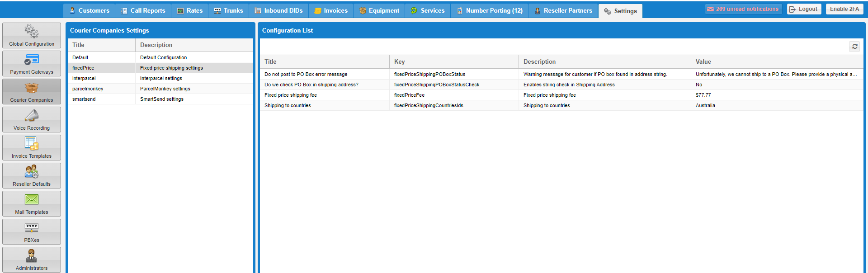Select the Default courier row
The height and width of the screenshot is (273, 868).
pos(160,57)
